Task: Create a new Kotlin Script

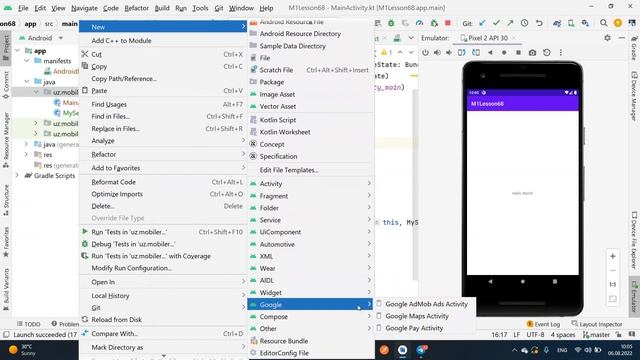Action: click(310, 120)
